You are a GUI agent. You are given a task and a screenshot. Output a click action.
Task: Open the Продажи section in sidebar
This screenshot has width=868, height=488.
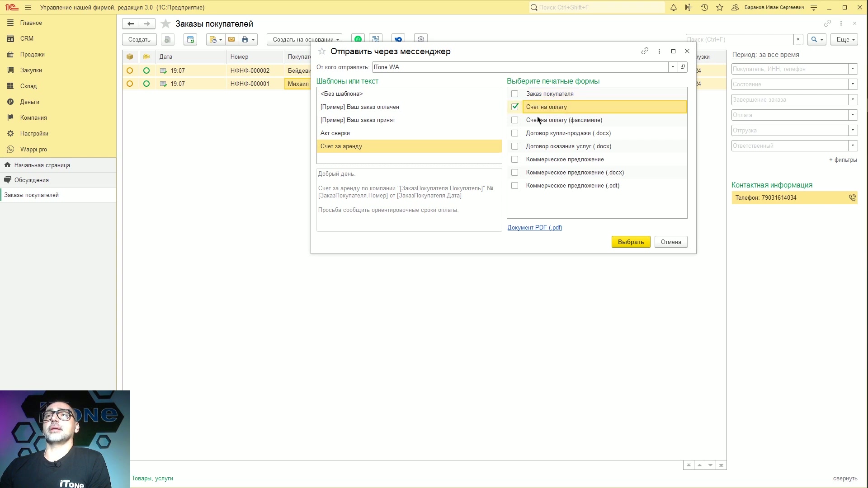[x=32, y=55]
